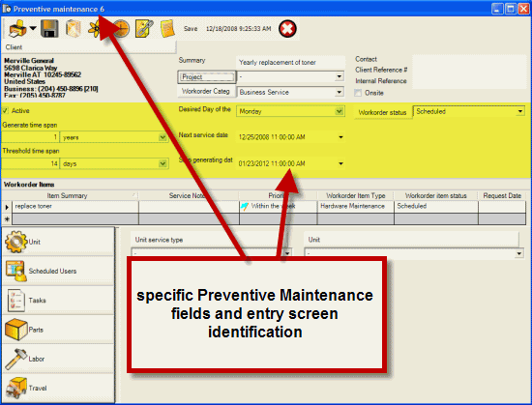Viewport: 532px width, 405px height.
Task: Click the chain link toolbar icon
Action: pos(144,28)
